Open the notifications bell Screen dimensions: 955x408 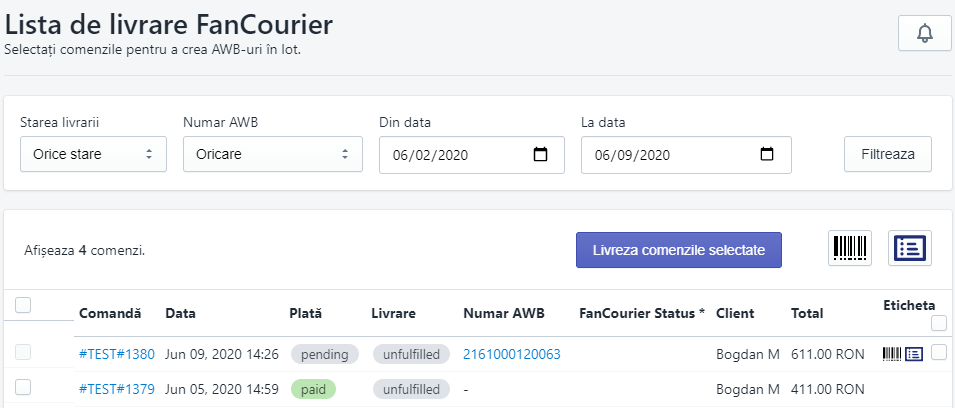click(x=925, y=33)
